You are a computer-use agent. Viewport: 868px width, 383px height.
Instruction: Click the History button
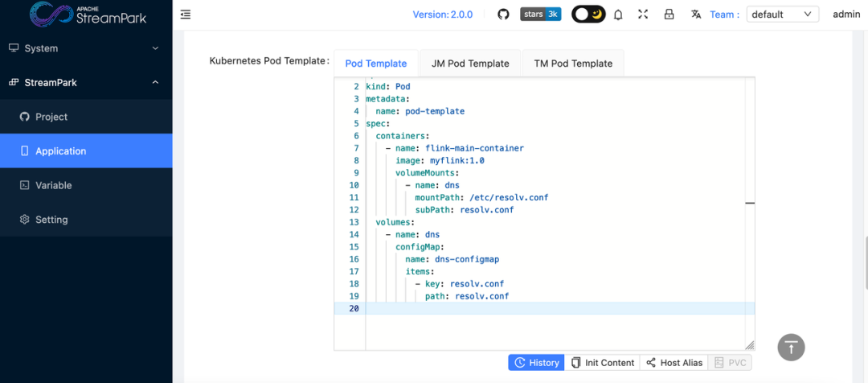pyautogui.click(x=536, y=363)
